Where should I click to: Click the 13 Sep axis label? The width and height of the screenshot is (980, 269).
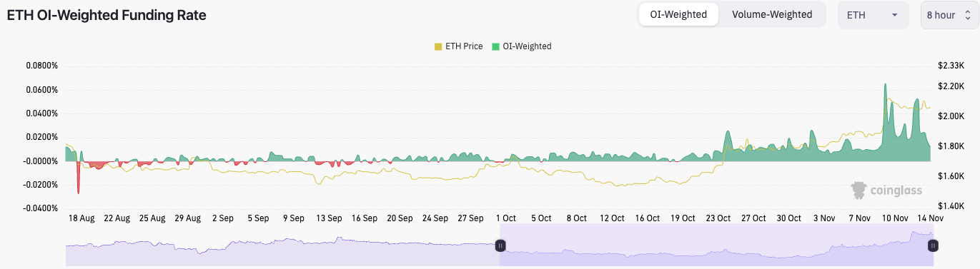coord(330,218)
